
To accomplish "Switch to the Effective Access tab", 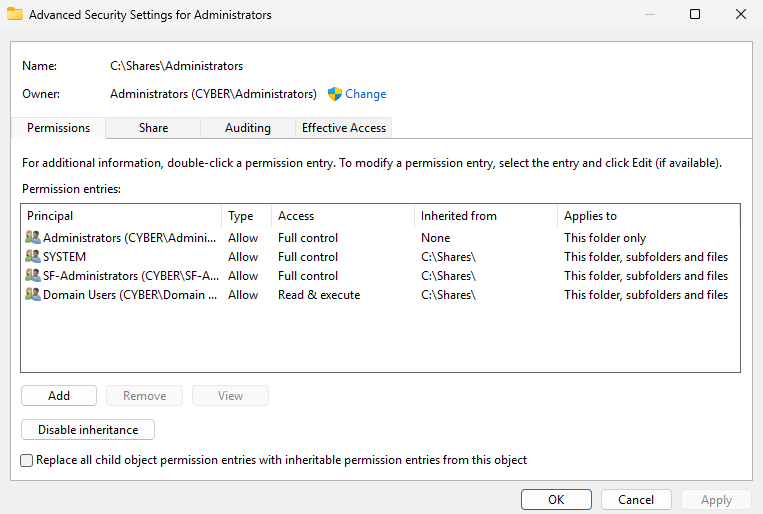I will click(344, 128).
